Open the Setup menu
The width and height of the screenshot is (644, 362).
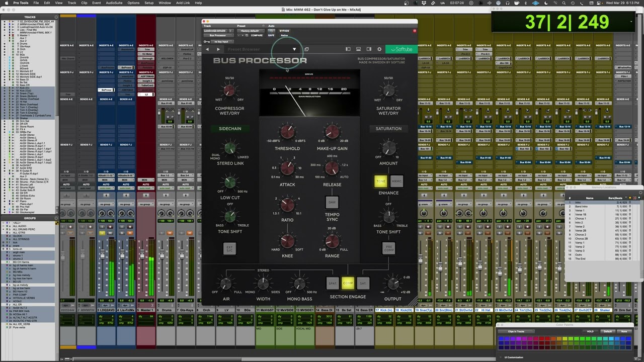pyautogui.click(x=149, y=3)
